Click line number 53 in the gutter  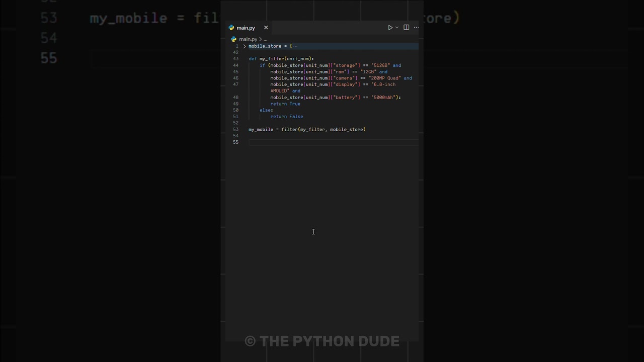point(236,130)
